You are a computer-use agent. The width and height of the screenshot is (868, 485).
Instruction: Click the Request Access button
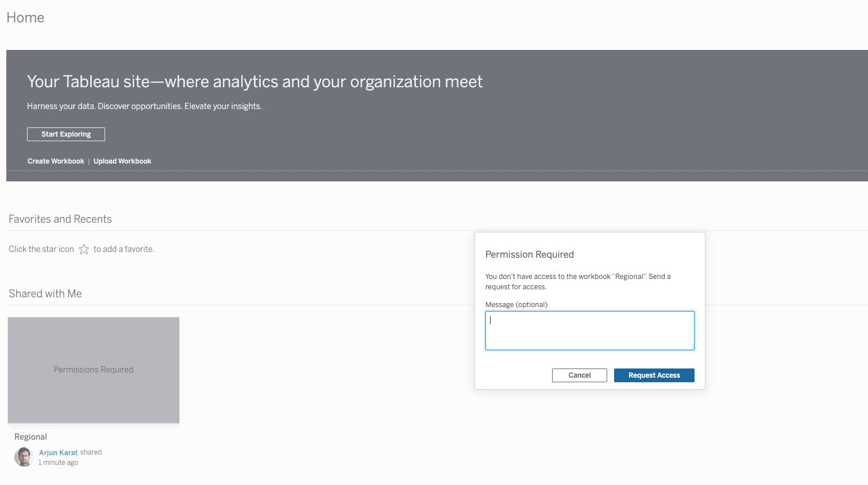[654, 375]
